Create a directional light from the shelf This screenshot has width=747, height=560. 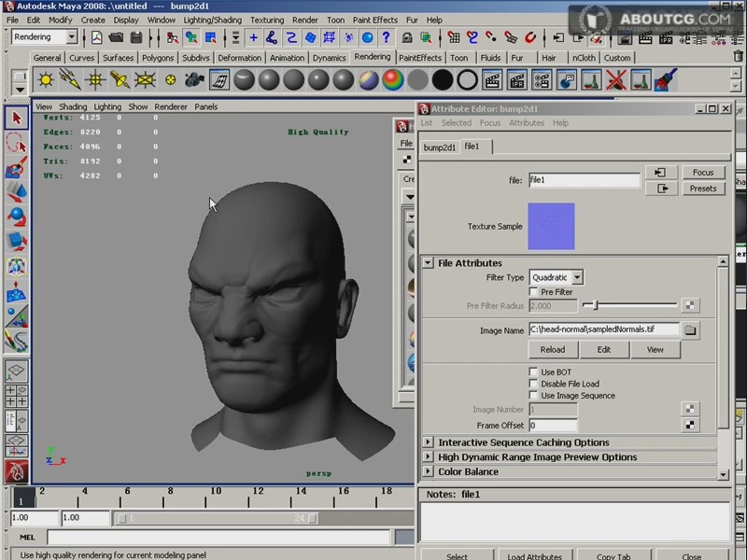pyautogui.click(x=71, y=79)
